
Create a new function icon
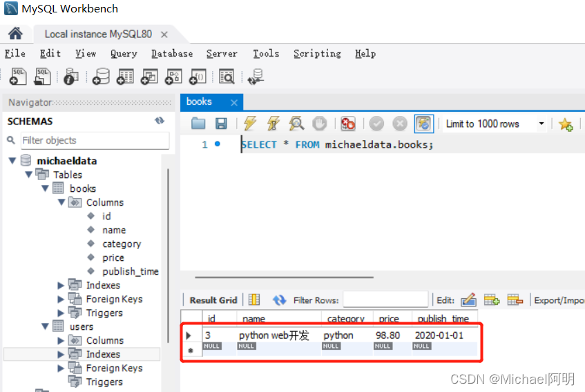tap(198, 77)
